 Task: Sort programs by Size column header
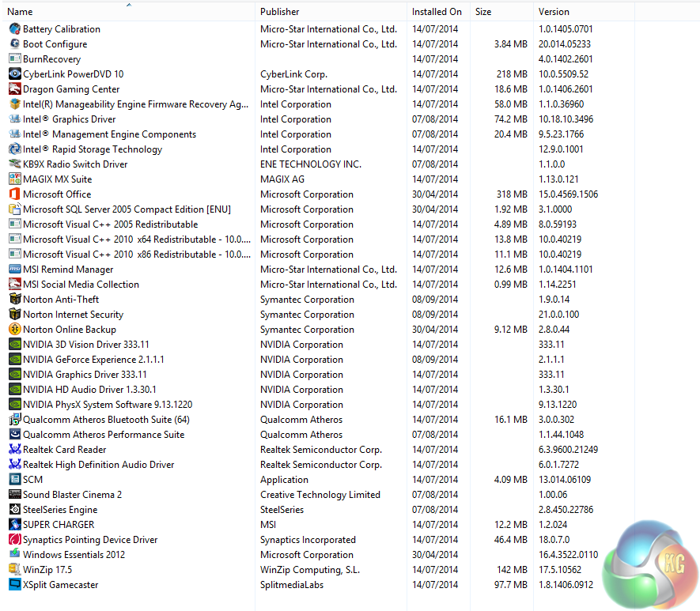pos(501,12)
